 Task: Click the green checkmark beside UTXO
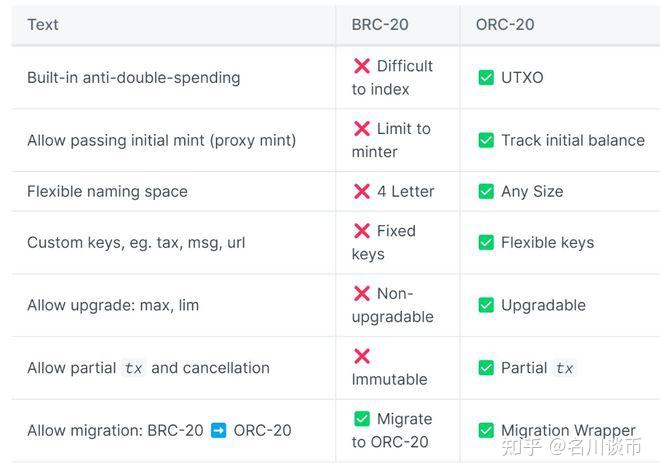coord(486,77)
